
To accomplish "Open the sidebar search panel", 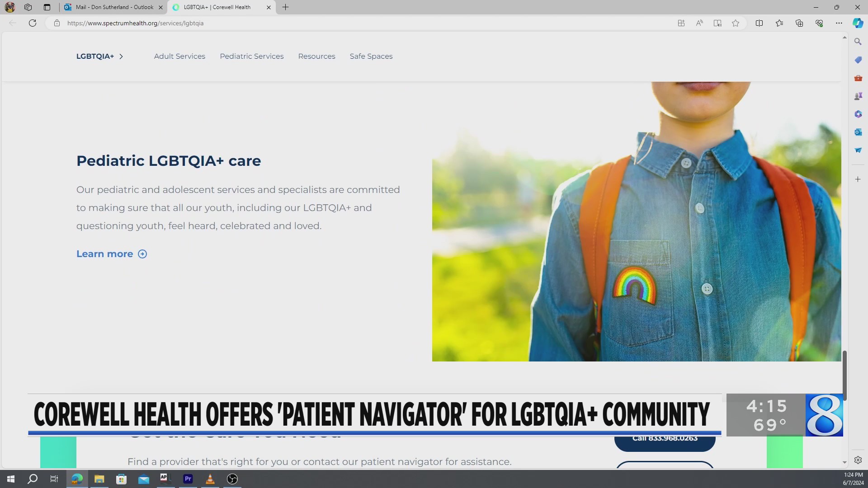I will point(858,41).
